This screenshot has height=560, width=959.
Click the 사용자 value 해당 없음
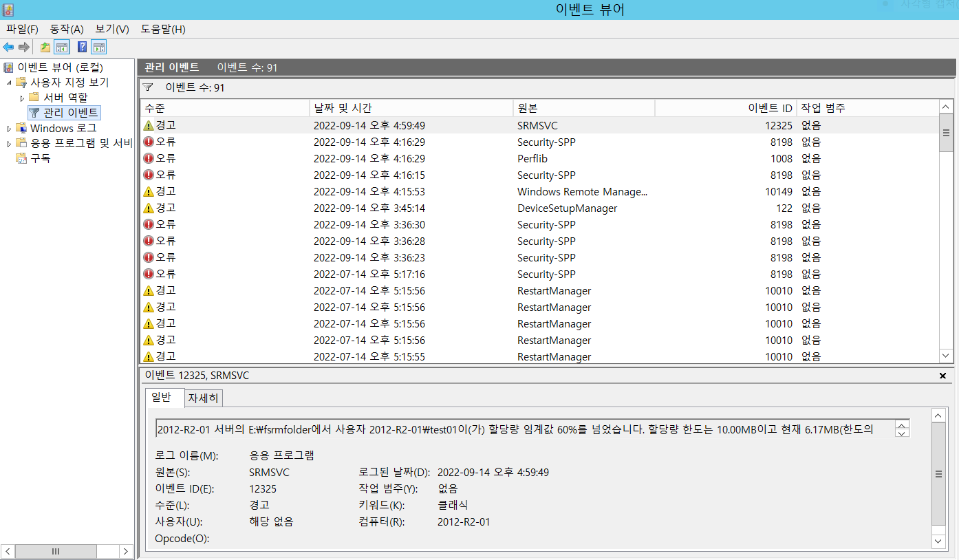(271, 521)
